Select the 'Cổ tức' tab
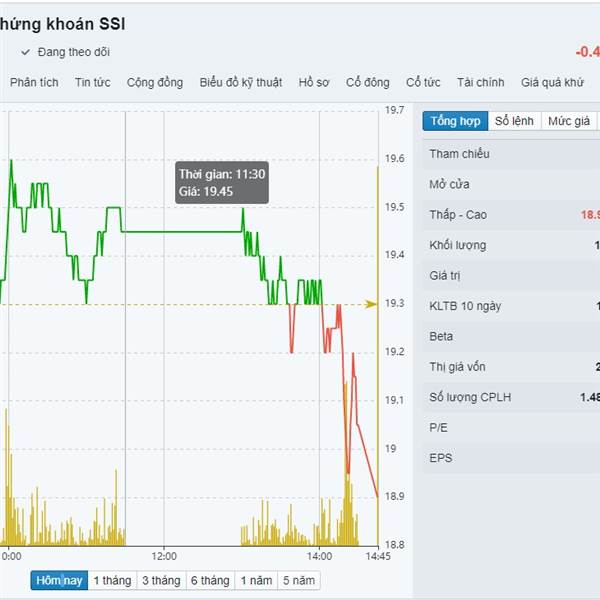This screenshot has width=600, height=600. point(423,82)
